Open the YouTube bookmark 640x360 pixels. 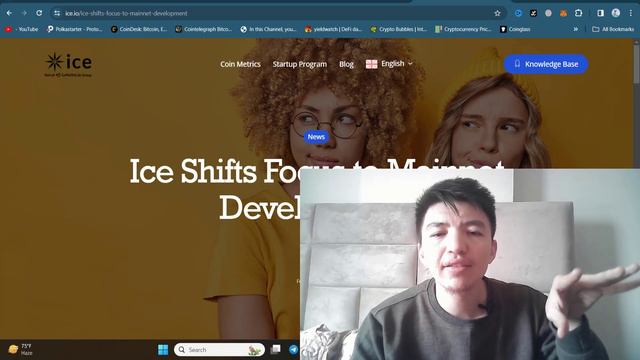[21, 29]
